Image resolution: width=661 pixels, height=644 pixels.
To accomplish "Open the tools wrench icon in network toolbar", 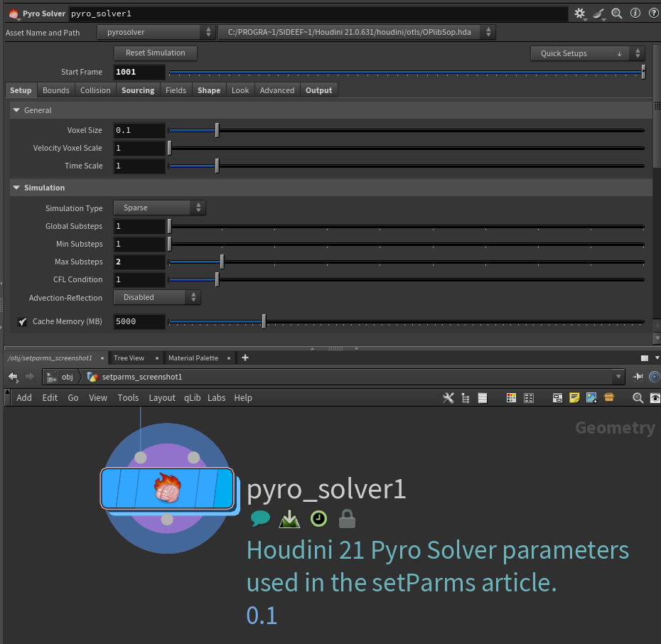I will 448,398.
